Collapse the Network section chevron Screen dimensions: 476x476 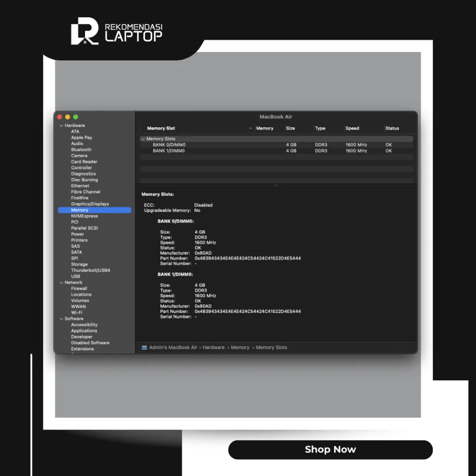[61, 283]
